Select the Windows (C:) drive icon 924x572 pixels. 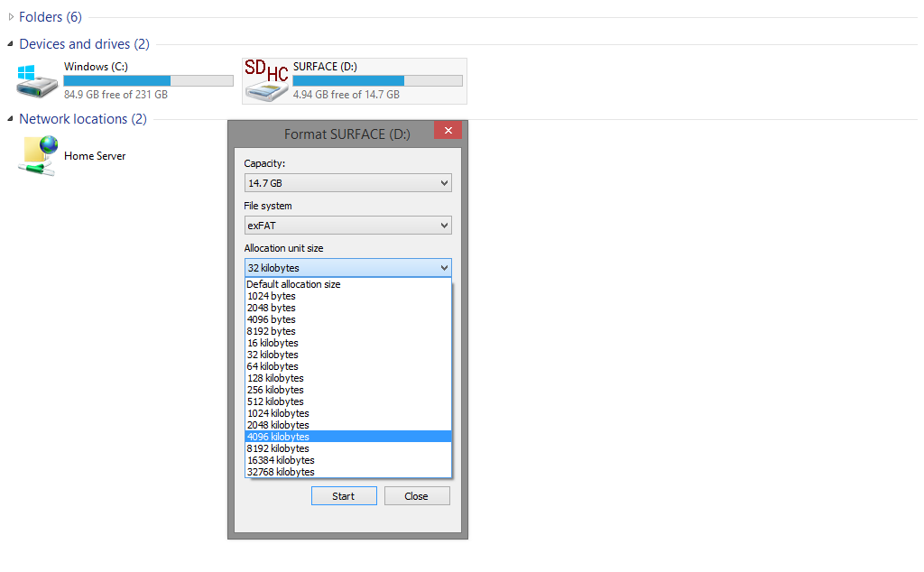[36, 81]
